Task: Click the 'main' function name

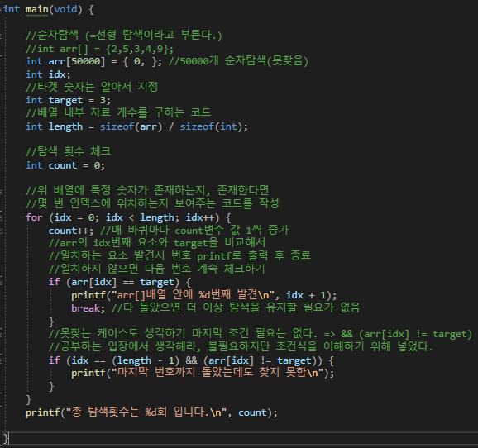Action: [36, 9]
